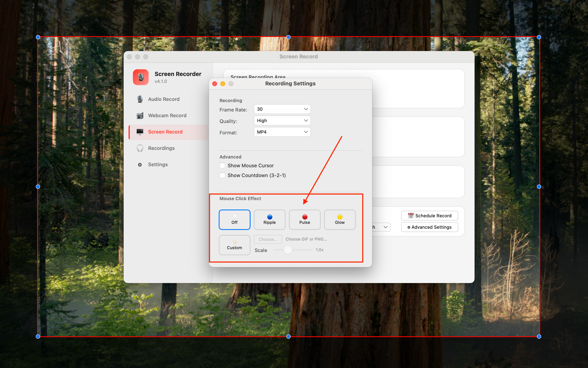Image resolution: width=588 pixels, height=368 pixels.
Task: Click the monitor icon beside Screen Record
Action: 140,132
